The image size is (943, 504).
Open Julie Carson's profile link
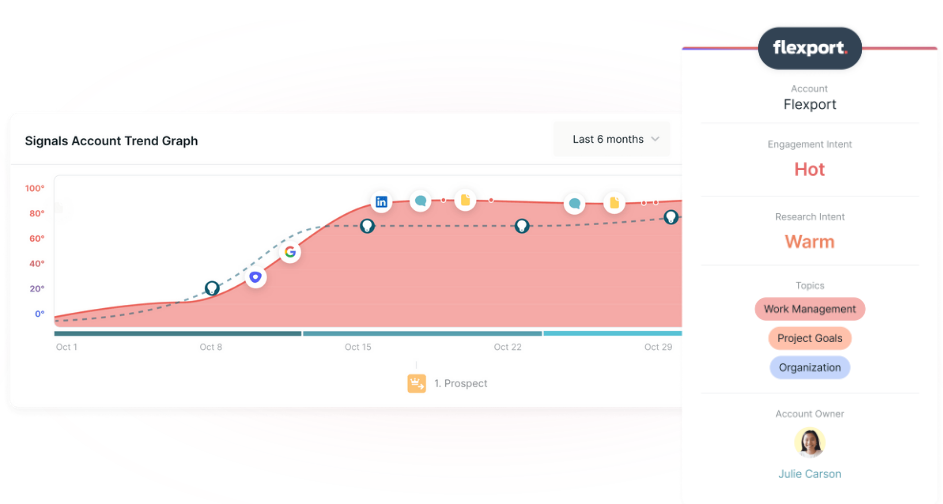tap(809, 474)
